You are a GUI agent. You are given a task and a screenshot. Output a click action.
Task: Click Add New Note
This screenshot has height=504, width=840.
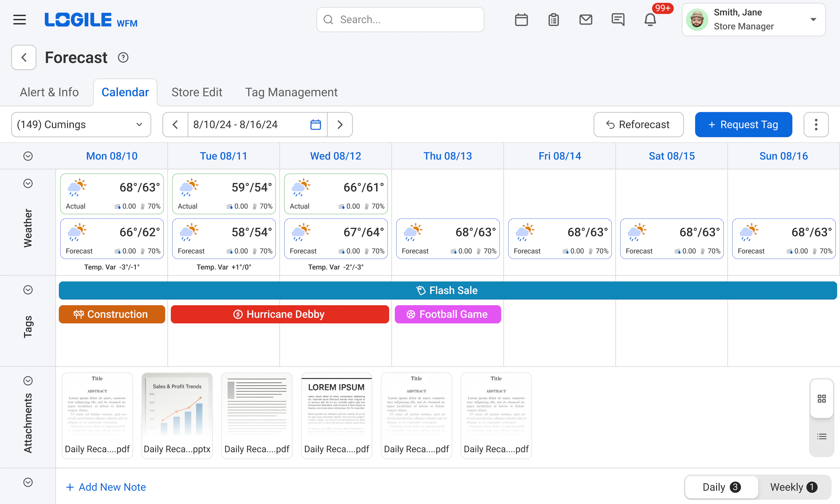click(x=106, y=487)
